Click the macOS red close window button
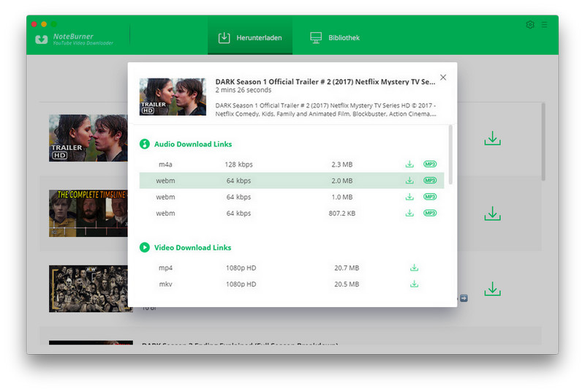The width and height of the screenshot is (585, 392). click(34, 24)
